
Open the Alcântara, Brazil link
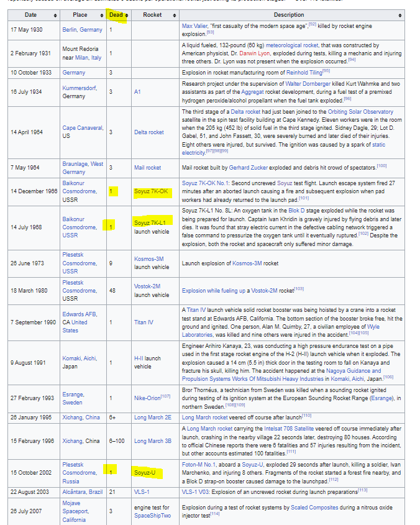(x=83, y=492)
